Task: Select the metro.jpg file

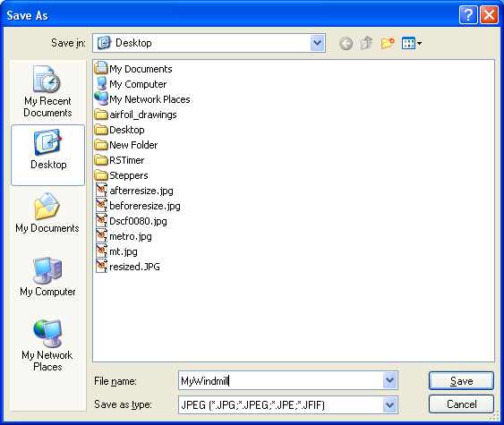Action: pyautogui.click(x=124, y=236)
